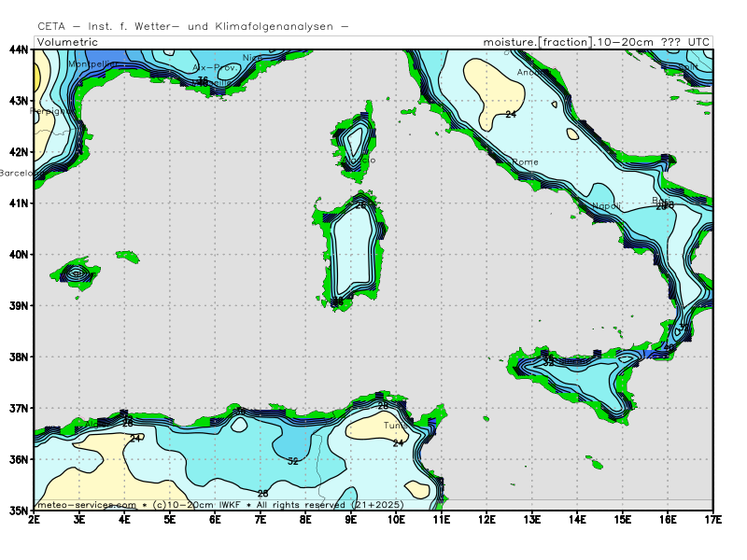Click the Barcelona label at left edge
Screen dimensions: 747x560
17,173
